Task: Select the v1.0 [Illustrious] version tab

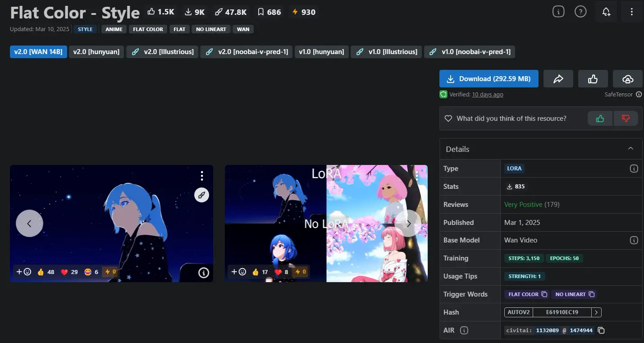Action: tap(387, 52)
